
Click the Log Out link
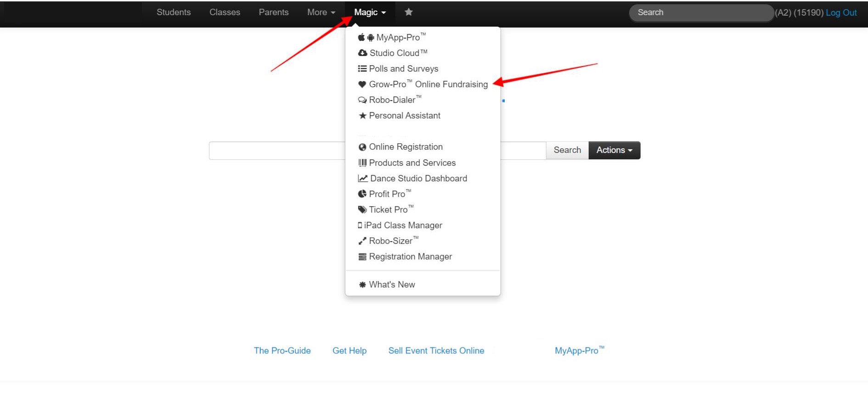[x=841, y=13]
